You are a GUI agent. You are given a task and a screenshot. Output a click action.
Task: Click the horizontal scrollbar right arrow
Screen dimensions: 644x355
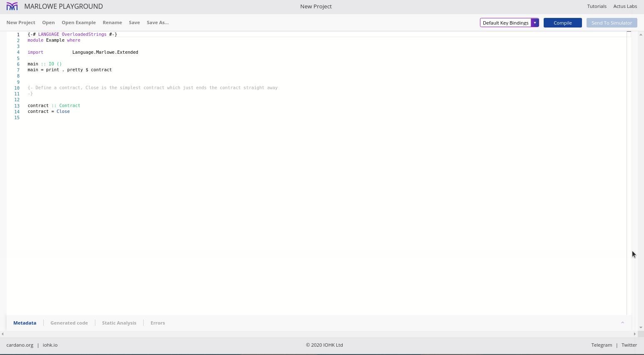click(x=634, y=334)
